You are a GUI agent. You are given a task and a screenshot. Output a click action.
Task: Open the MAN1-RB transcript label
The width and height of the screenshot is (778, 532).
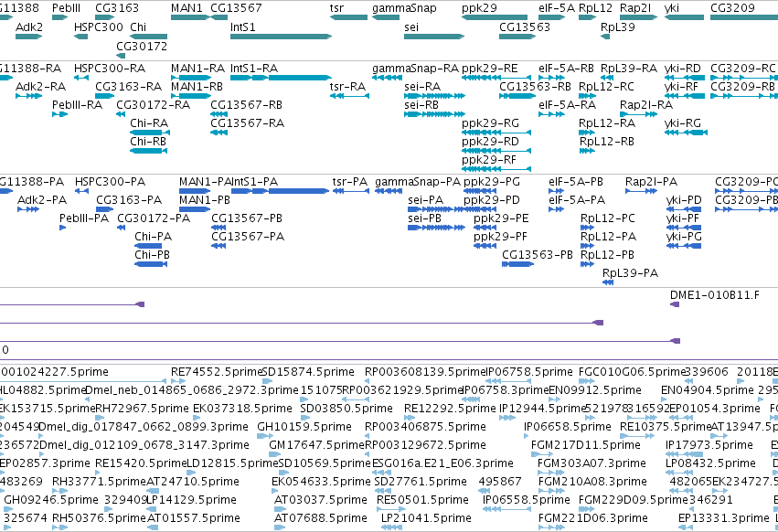[197, 86]
